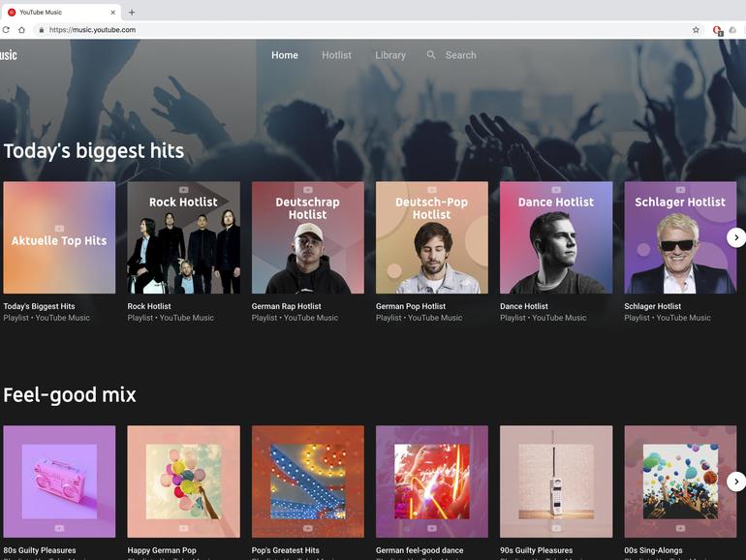Click the German Rap Hotlist title link

click(287, 306)
